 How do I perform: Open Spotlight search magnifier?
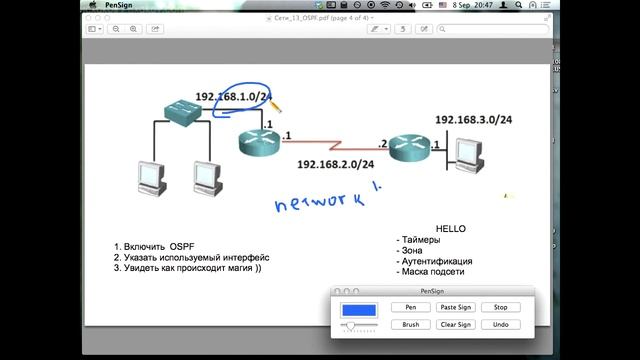[518, 5]
